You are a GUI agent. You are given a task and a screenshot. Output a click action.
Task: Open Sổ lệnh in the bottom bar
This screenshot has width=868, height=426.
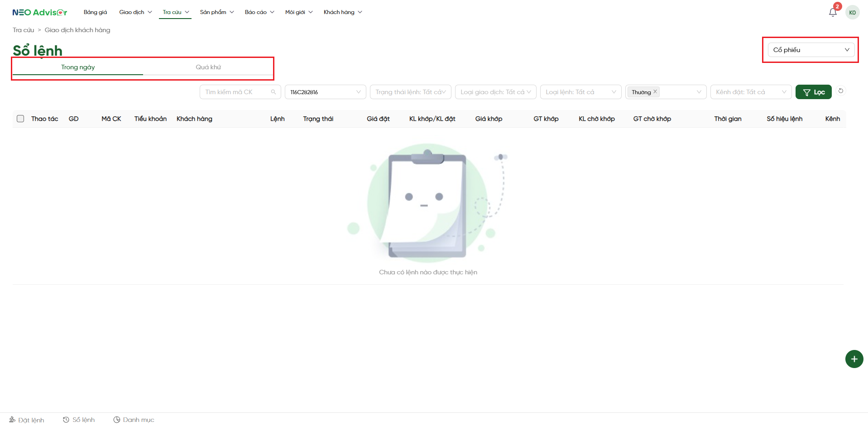tap(79, 420)
